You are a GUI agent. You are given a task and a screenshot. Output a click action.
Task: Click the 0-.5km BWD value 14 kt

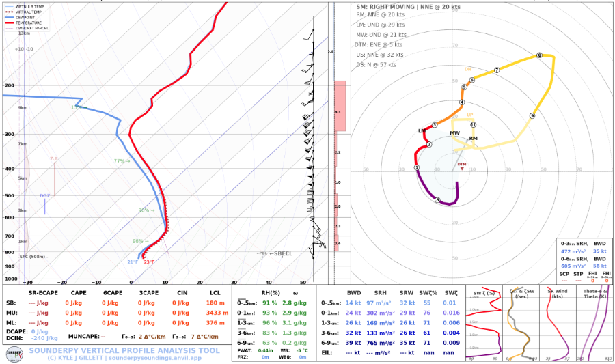[x=353, y=303]
